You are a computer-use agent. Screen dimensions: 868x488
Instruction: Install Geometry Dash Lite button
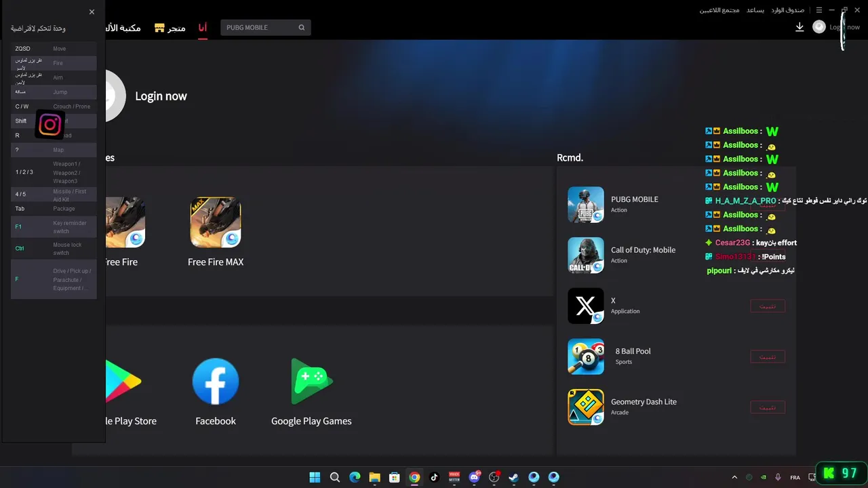tap(768, 407)
